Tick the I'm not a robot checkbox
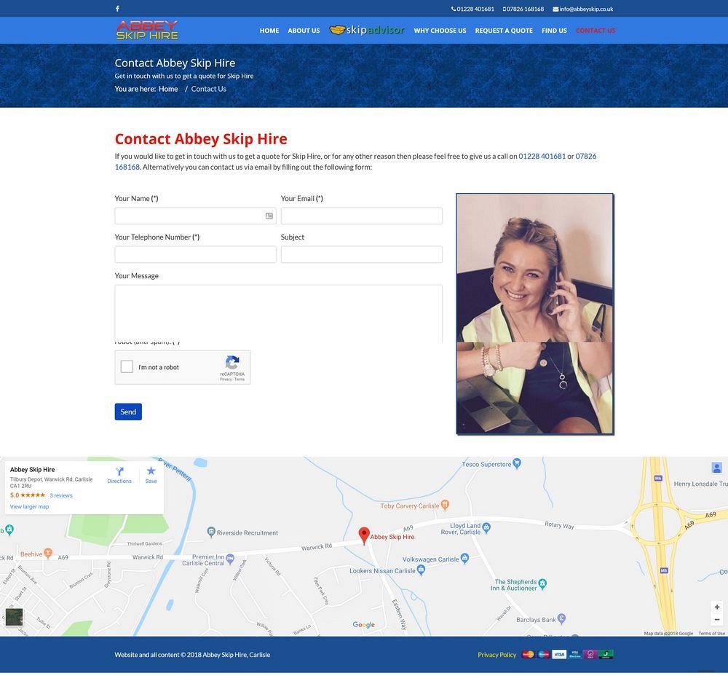The image size is (728, 700). 127,367
